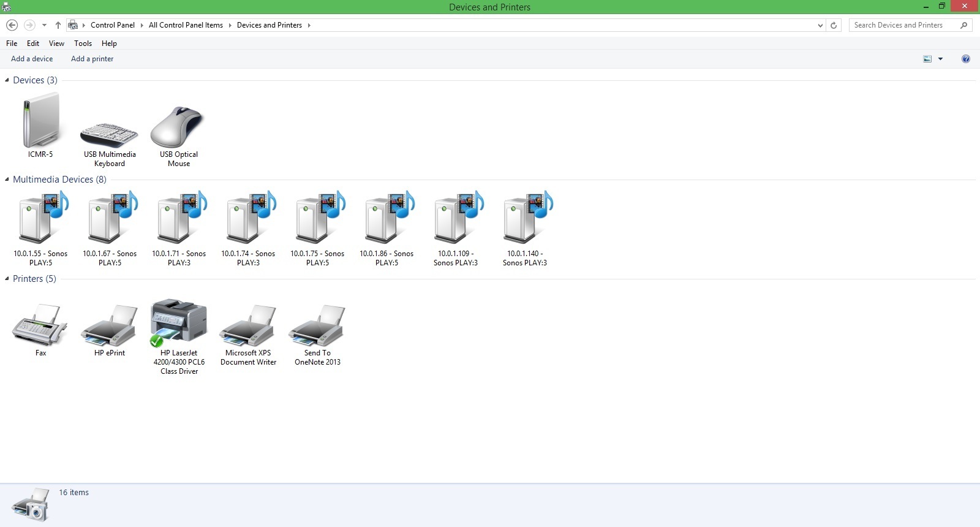Click the address bar location icon
The image size is (980, 527).
tap(73, 25)
